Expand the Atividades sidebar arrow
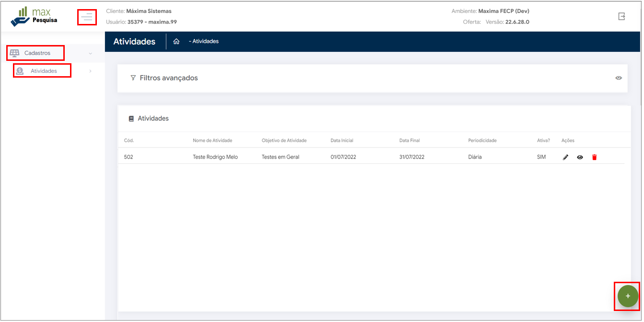The width and height of the screenshot is (644, 322). click(90, 71)
